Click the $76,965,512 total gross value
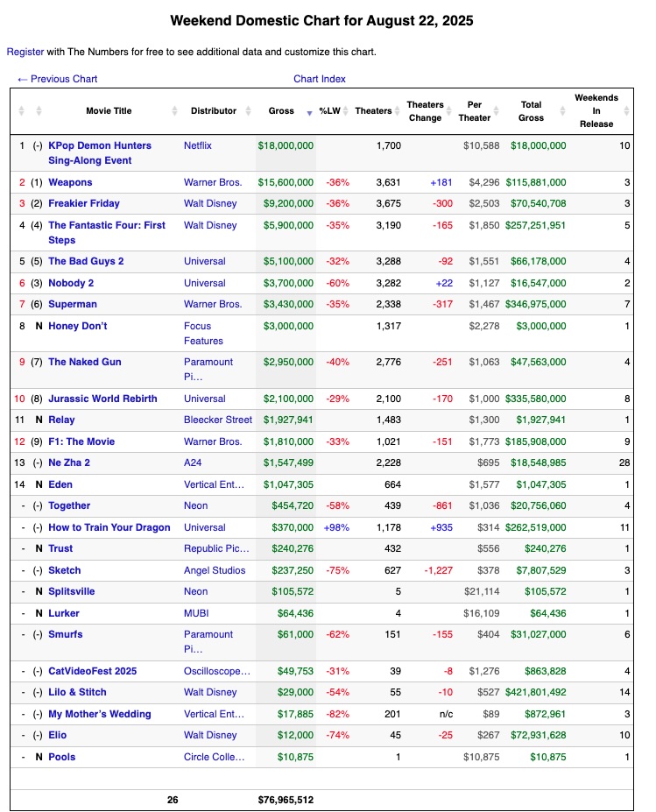Screen dimensions: 656x812 click(x=286, y=800)
